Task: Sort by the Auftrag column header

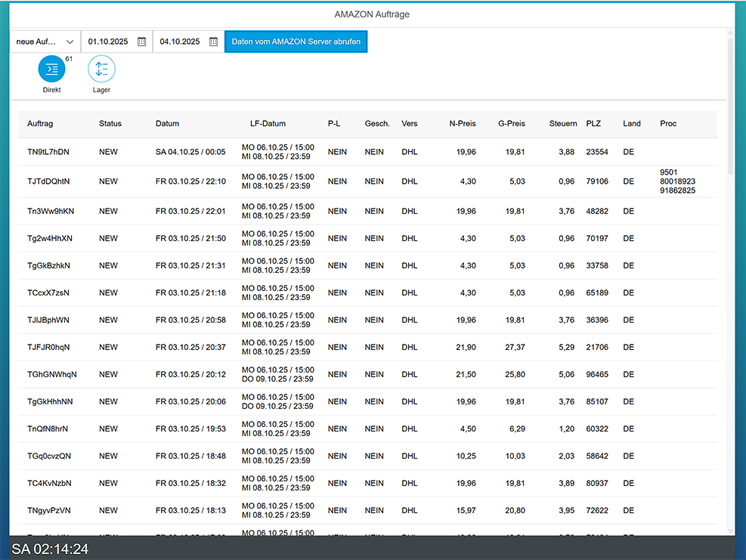Action: [40, 124]
